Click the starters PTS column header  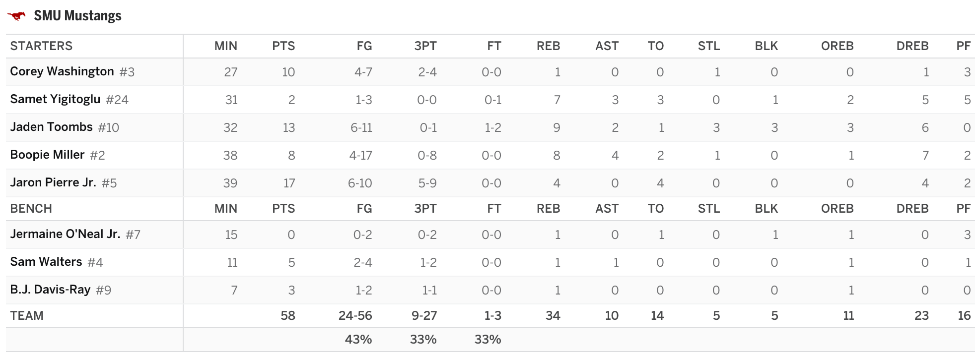click(x=283, y=46)
